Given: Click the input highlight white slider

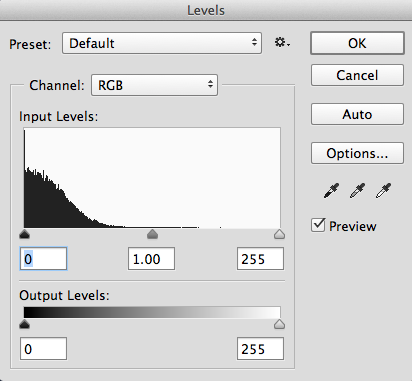Looking at the screenshot, I should coord(279,234).
